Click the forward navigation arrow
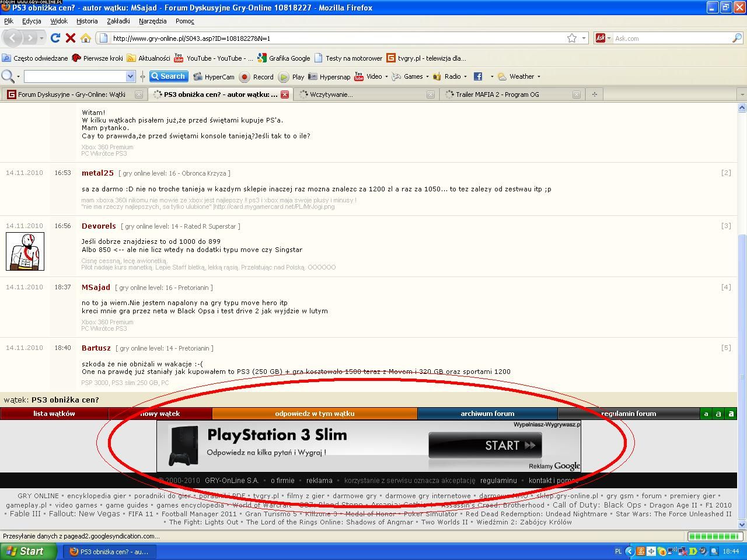This screenshot has width=747, height=560. (x=29, y=38)
